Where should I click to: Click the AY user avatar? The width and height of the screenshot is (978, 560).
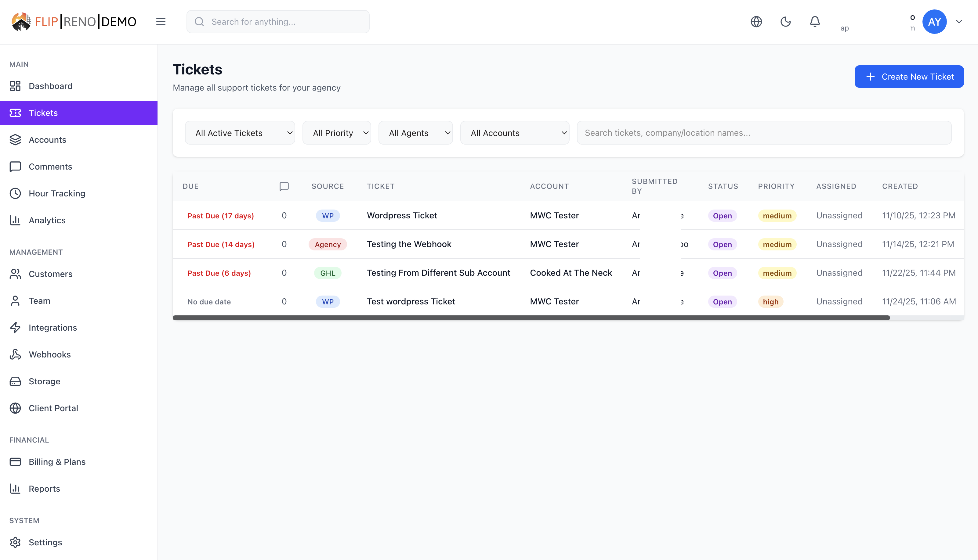pos(934,22)
